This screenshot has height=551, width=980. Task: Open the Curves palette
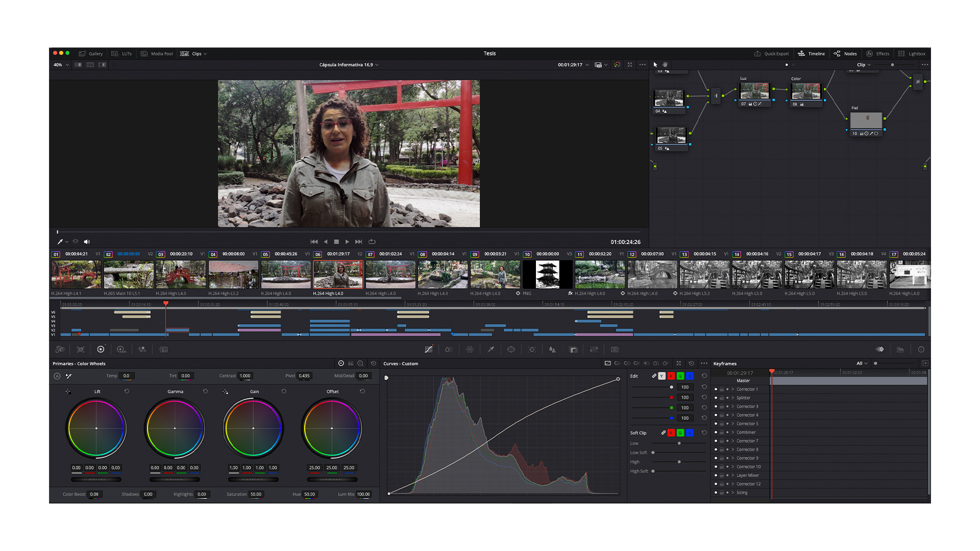429,349
